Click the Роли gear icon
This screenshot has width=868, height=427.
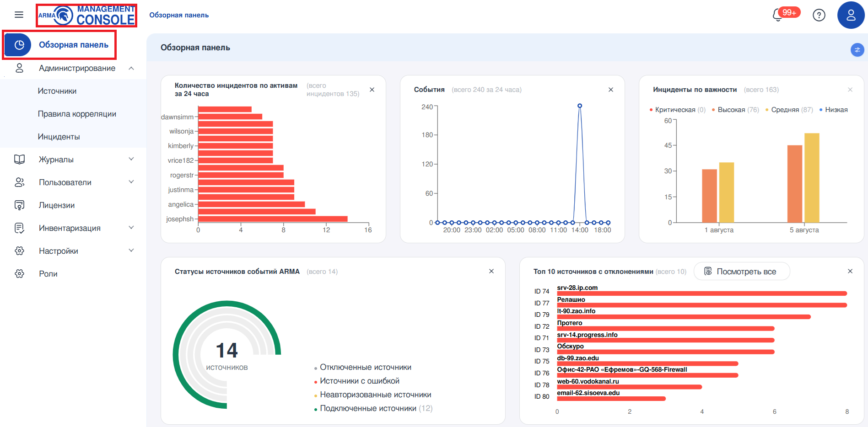pyautogui.click(x=19, y=274)
